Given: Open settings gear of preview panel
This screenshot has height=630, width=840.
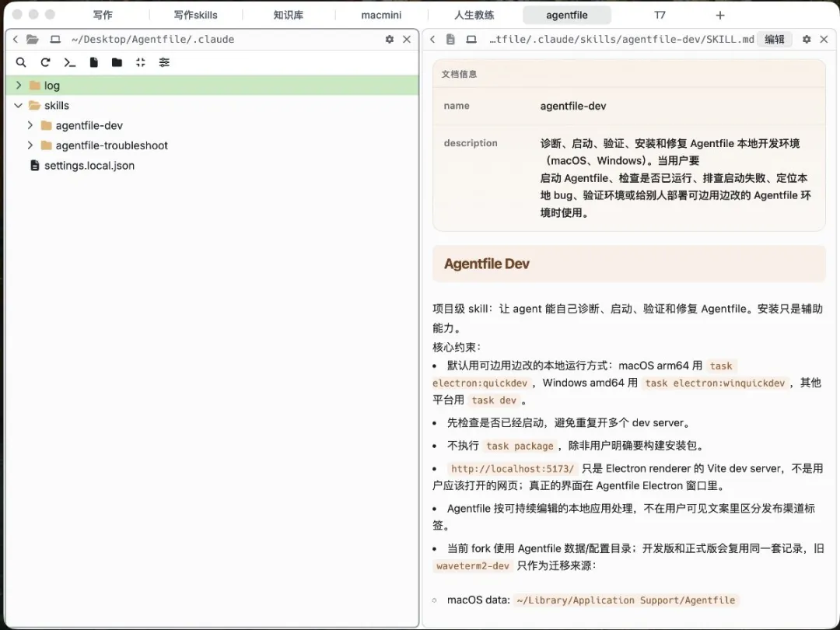Looking at the screenshot, I should [807, 39].
